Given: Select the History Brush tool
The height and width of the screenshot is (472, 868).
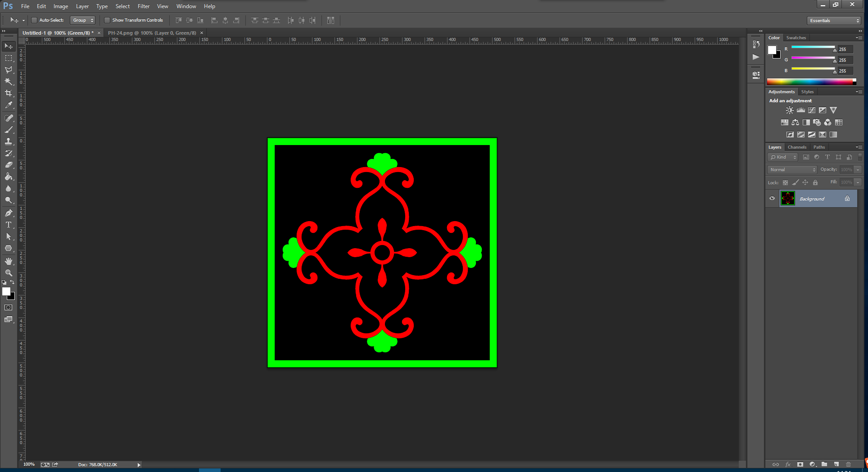Looking at the screenshot, I should point(9,153).
